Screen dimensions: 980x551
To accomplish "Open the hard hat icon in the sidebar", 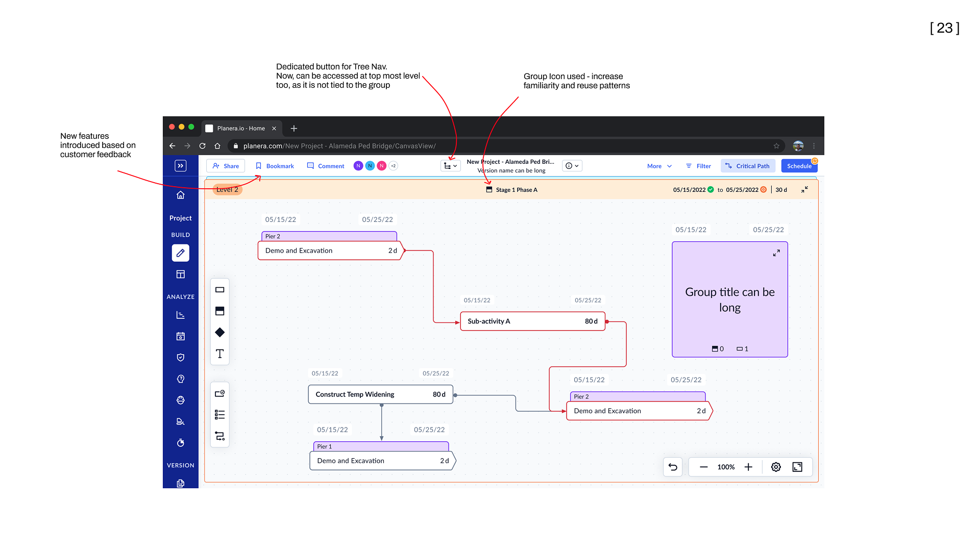I will point(180,400).
